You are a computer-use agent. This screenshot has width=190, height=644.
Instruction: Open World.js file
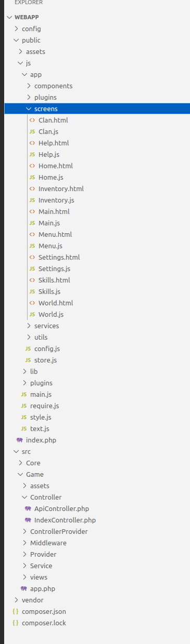point(51,314)
